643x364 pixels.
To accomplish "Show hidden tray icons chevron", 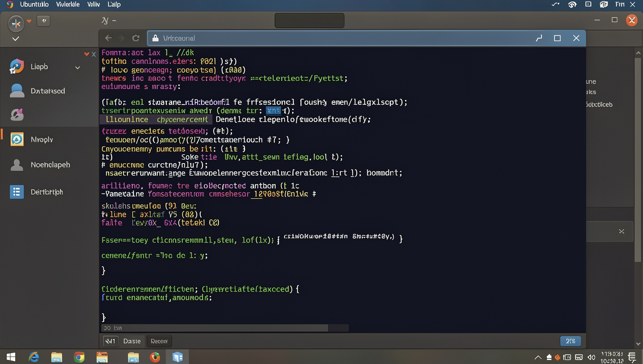I will (538, 357).
